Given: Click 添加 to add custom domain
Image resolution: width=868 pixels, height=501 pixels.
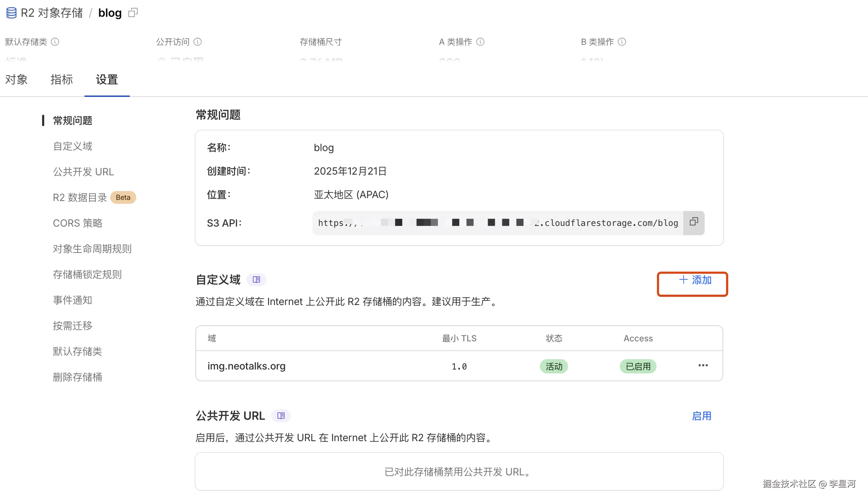Looking at the screenshot, I should [x=695, y=280].
